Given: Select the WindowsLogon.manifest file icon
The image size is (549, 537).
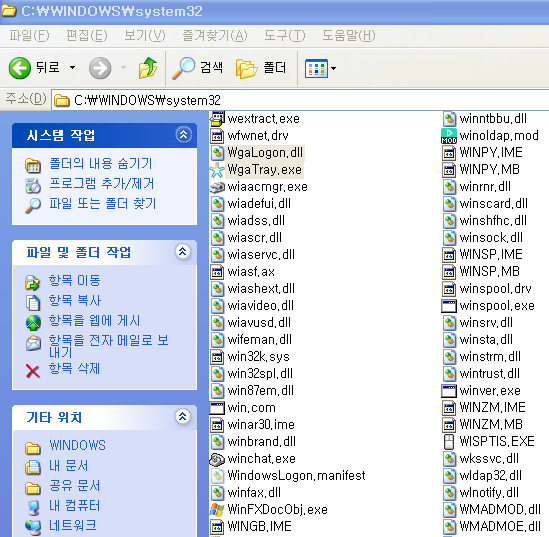Looking at the screenshot, I should [x=217, y=476].
